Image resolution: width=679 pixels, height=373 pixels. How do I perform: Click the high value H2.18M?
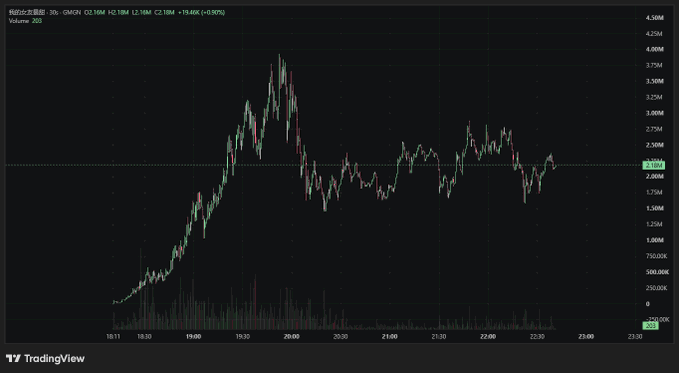tap(118, 13)
